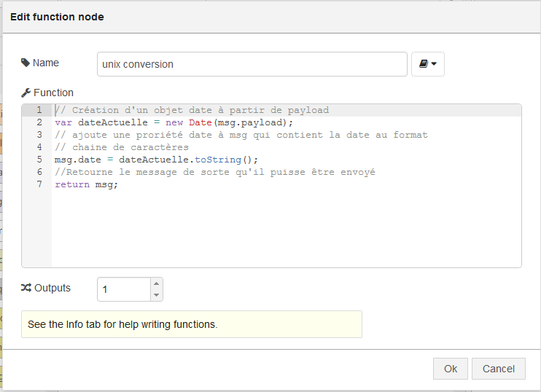
Task: Click the Edit function node title bar
Action: point(271,17)
